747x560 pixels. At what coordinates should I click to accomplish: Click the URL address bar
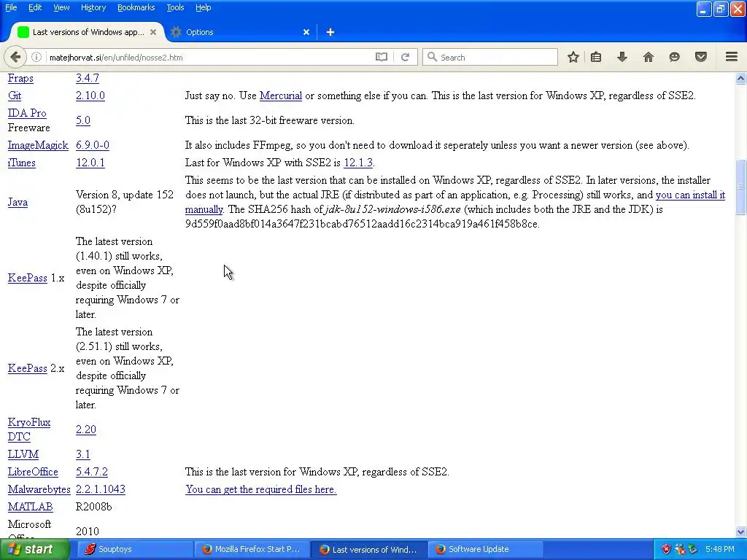click(x=209, y=57)
